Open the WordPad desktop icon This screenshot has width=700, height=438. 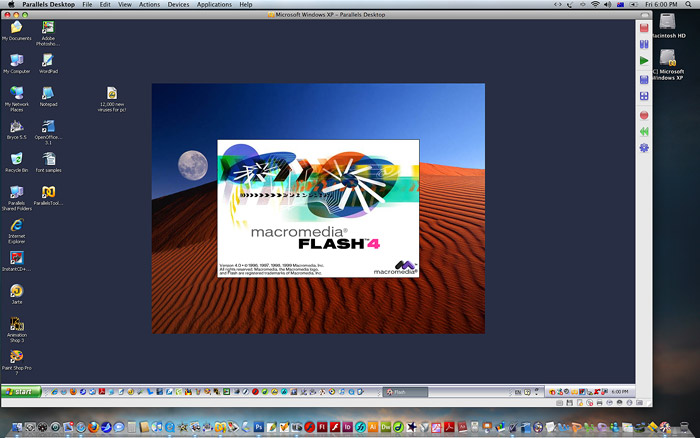pos(48,60)
